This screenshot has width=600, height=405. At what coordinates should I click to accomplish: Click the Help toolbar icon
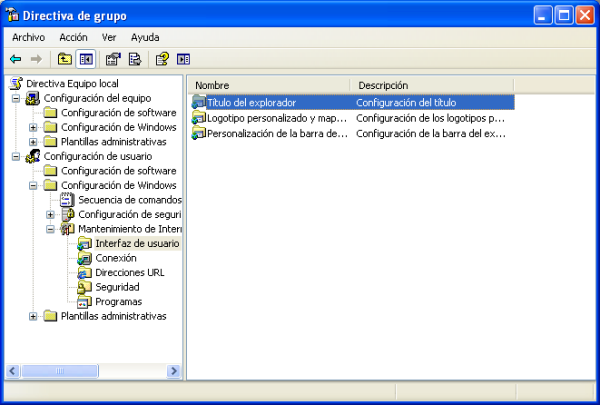(162, 59)
